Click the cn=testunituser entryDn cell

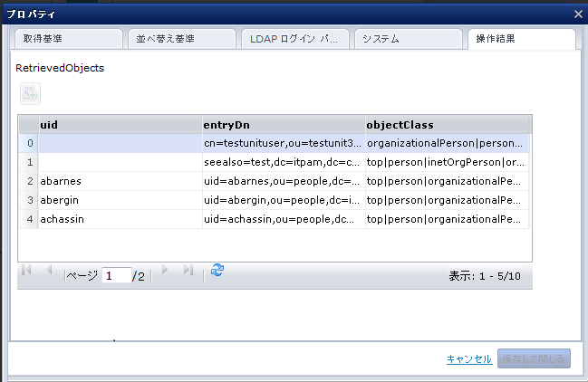(x=284, y=143)
